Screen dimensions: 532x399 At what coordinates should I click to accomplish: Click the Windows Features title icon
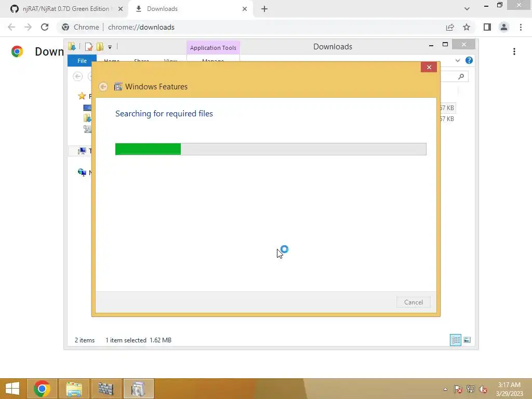(118, 87)
